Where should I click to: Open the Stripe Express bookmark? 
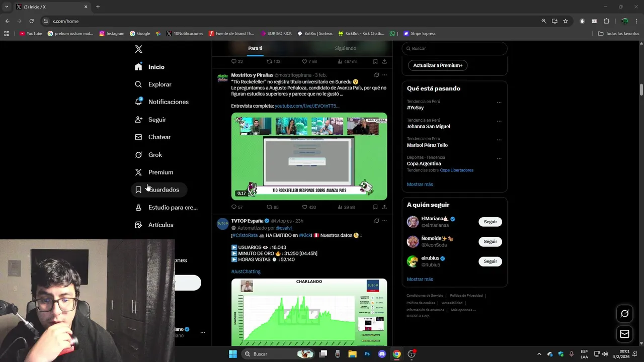(x=420, y=34)
